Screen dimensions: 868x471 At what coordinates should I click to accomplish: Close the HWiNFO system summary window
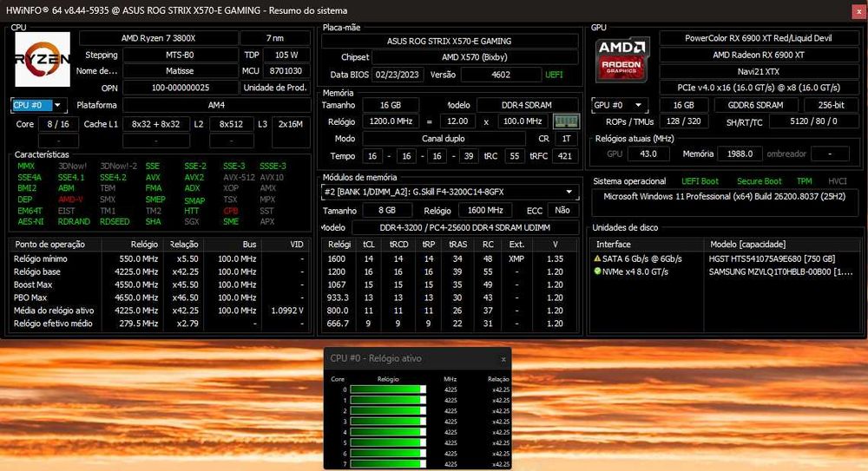pos(858,11)
